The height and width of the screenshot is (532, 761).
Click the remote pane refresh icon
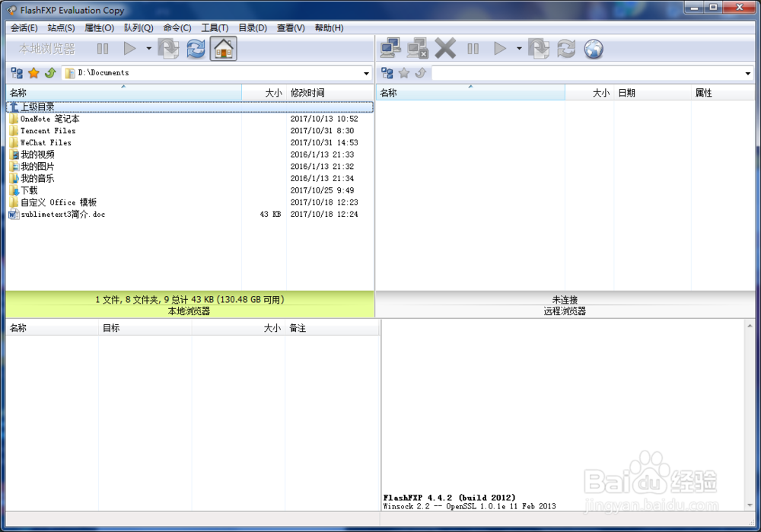(566, 49)
